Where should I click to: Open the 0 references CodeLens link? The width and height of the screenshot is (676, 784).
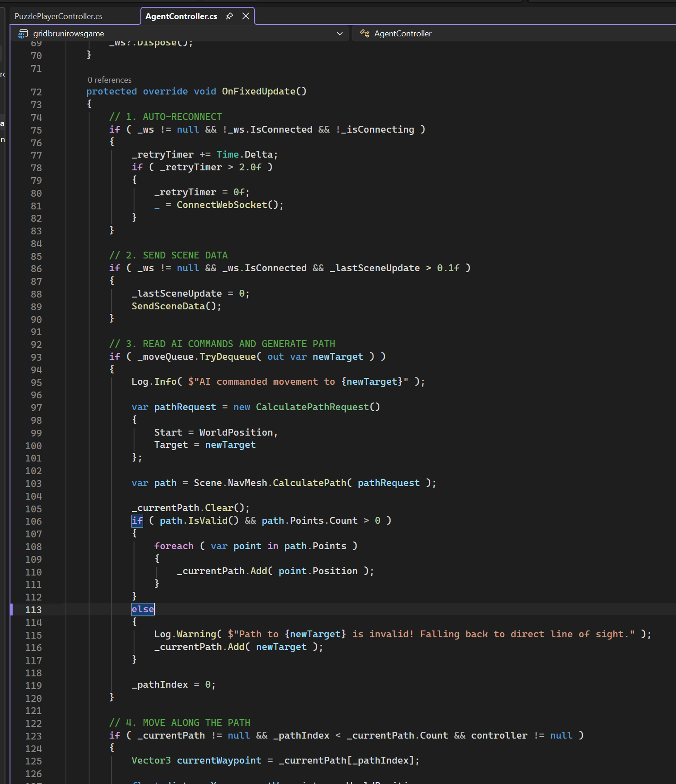point(109,80)
